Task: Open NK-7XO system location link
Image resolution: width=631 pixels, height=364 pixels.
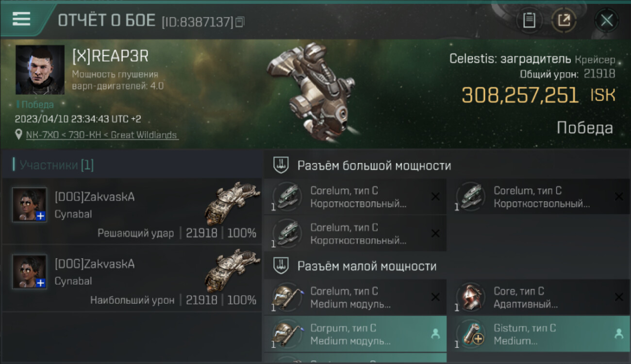Action: point(102,135)
